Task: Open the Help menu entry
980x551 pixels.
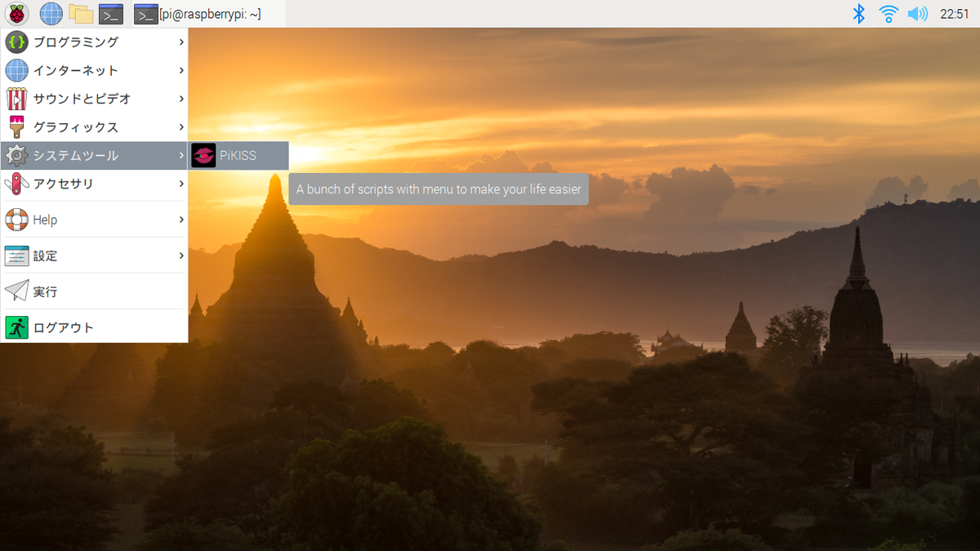Action: tap(95, 220)
